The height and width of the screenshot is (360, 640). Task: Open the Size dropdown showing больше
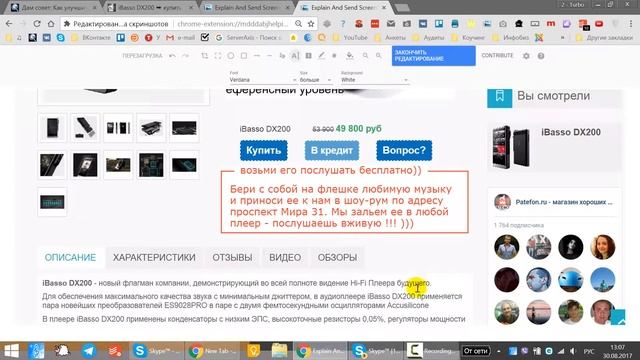coord(316,80)
